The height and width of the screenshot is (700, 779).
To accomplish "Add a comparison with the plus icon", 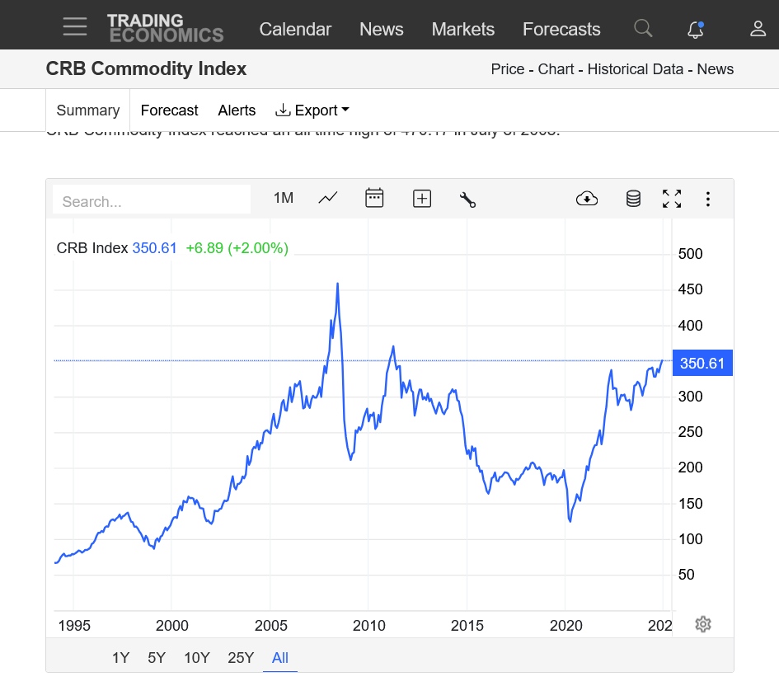I will [422, 198].
